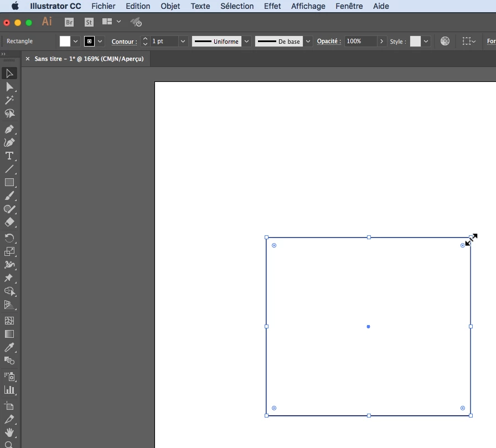Pick the Paintbrush tool
The height and width of the screenshot is (448, 496).
click(x=9, y=196)
